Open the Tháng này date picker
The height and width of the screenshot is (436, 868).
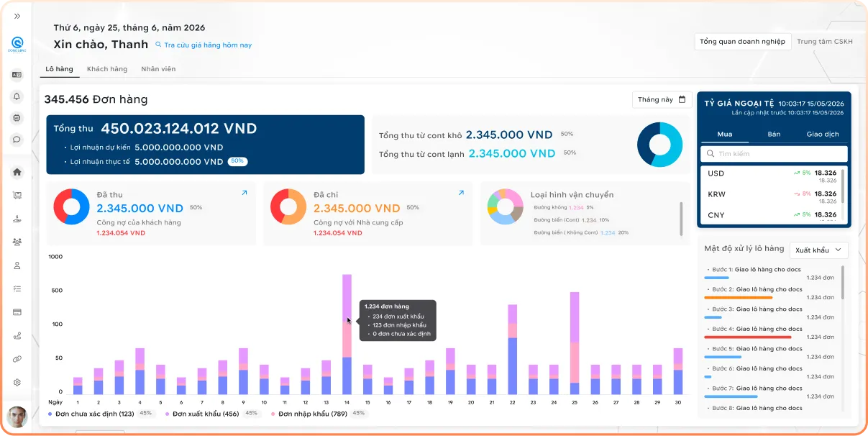click(662, 99)
